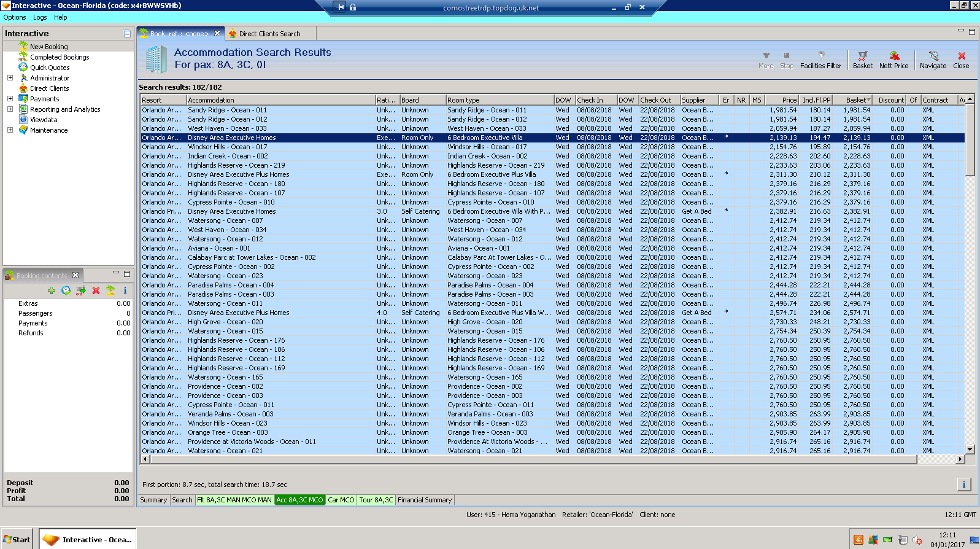Expand the Maintenance tree node

pyautogui.click(x=10, y=130)
